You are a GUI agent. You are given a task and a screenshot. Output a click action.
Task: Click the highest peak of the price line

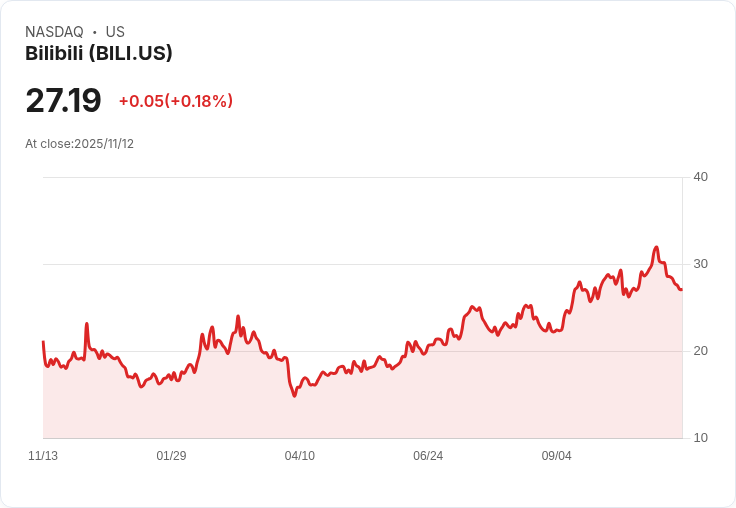click(x=656, y=247)
